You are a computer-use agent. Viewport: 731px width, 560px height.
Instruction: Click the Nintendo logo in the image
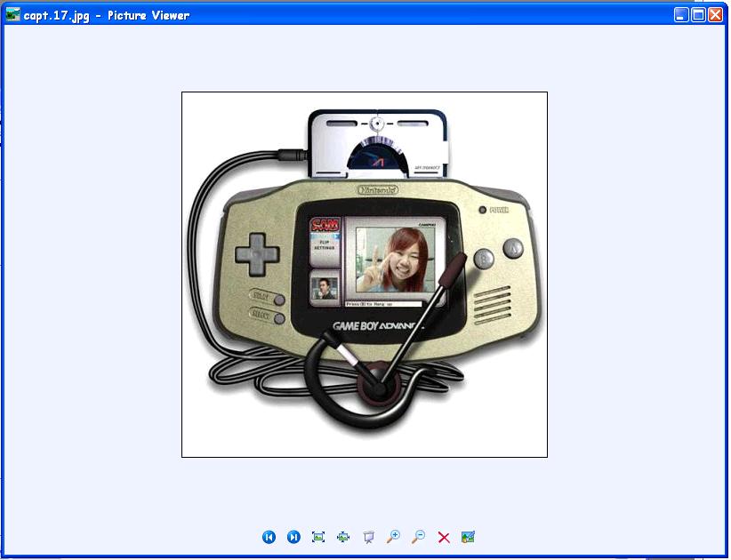point(378,189)
